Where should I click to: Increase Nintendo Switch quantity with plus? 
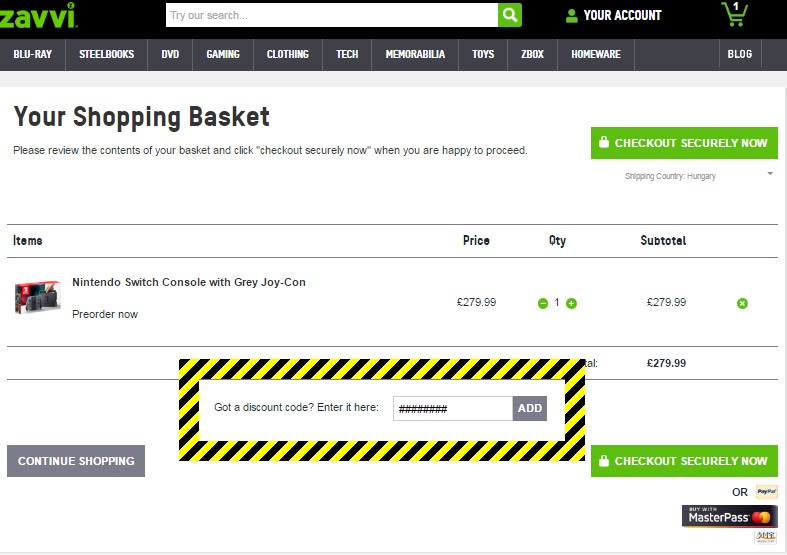click(571, 303)
